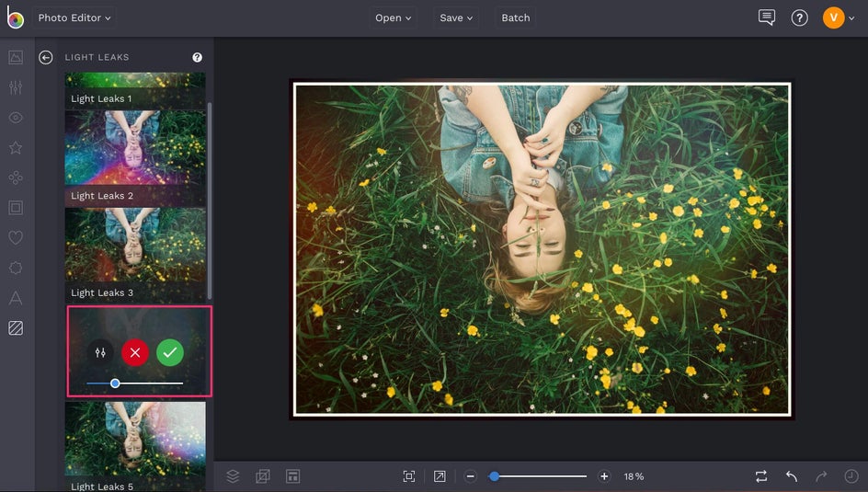The image size is (868, 492).
Task: Open Light Leaks help question mark
Action: (197, 58)
